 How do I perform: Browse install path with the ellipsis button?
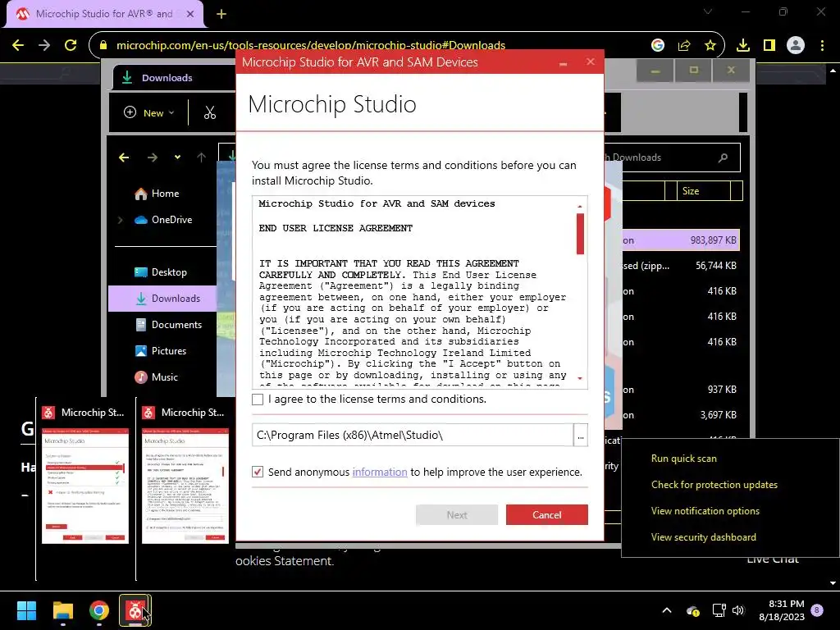pos(581,436)
